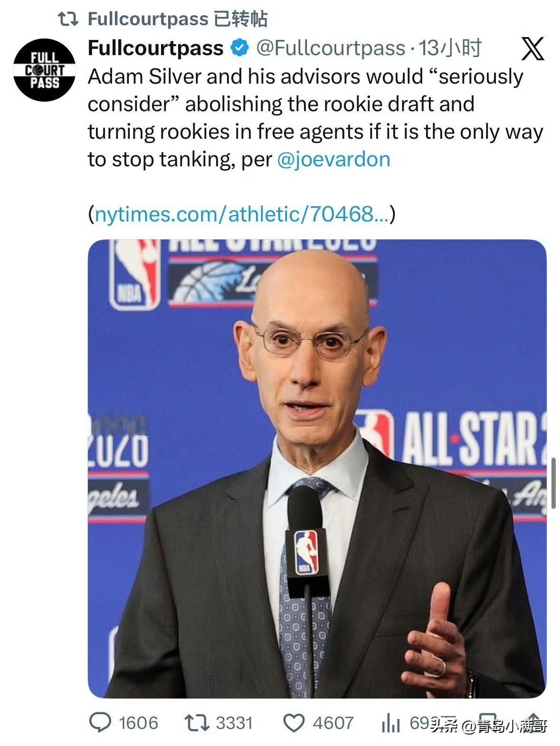This screenshot has width=560, height=746.
Task: Tap the repost arrows icon near 3331
Action: tap(197, 723)
